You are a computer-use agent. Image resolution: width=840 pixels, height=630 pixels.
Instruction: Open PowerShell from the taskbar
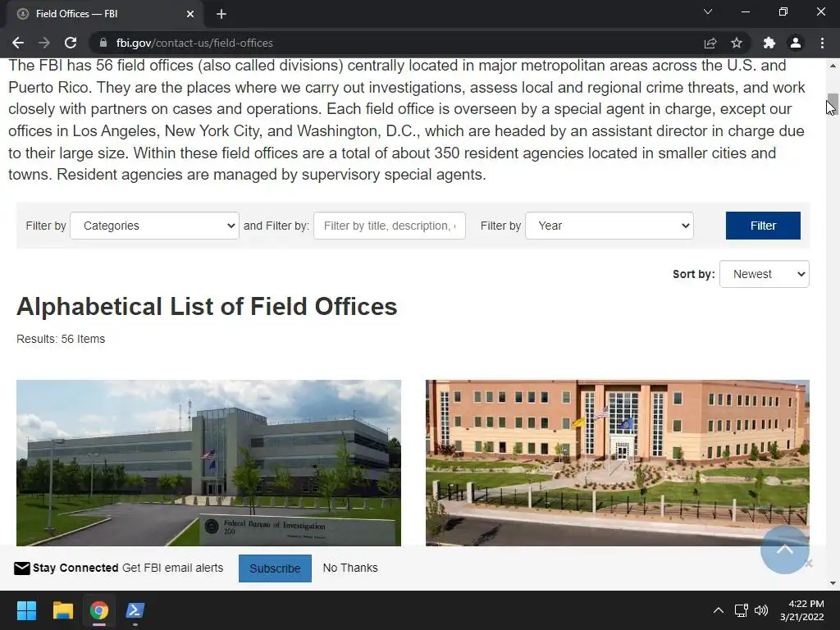click(135, 610)
